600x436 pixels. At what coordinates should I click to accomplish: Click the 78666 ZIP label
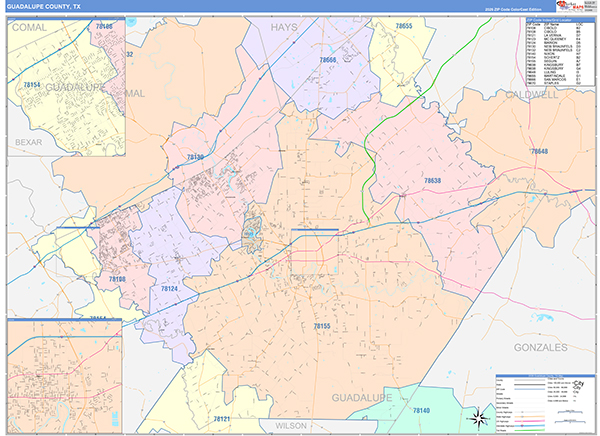coord(328,60)
